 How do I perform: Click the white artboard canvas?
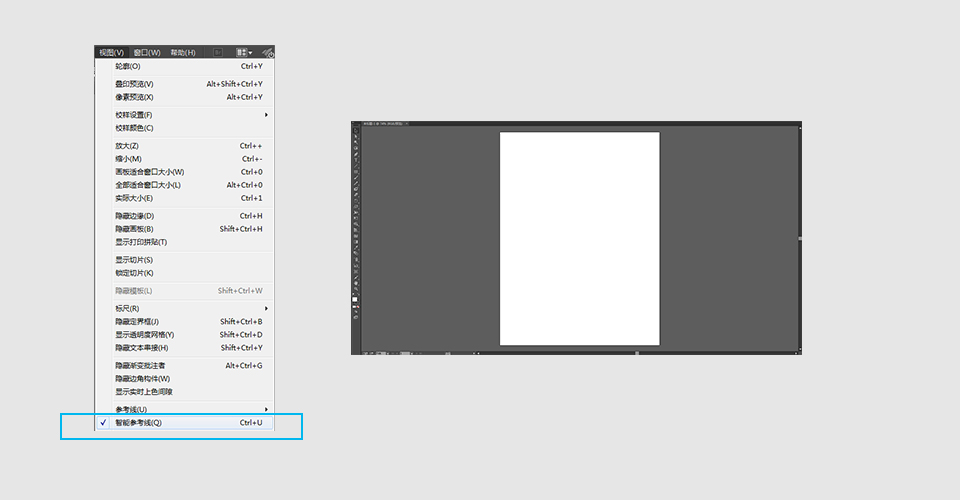click(579, 238)
